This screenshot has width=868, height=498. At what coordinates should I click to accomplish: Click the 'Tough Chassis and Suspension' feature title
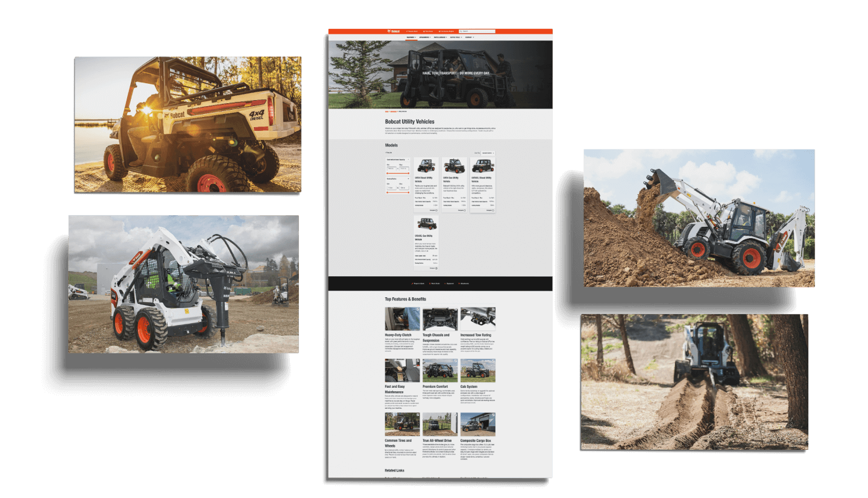pos(436,337)
